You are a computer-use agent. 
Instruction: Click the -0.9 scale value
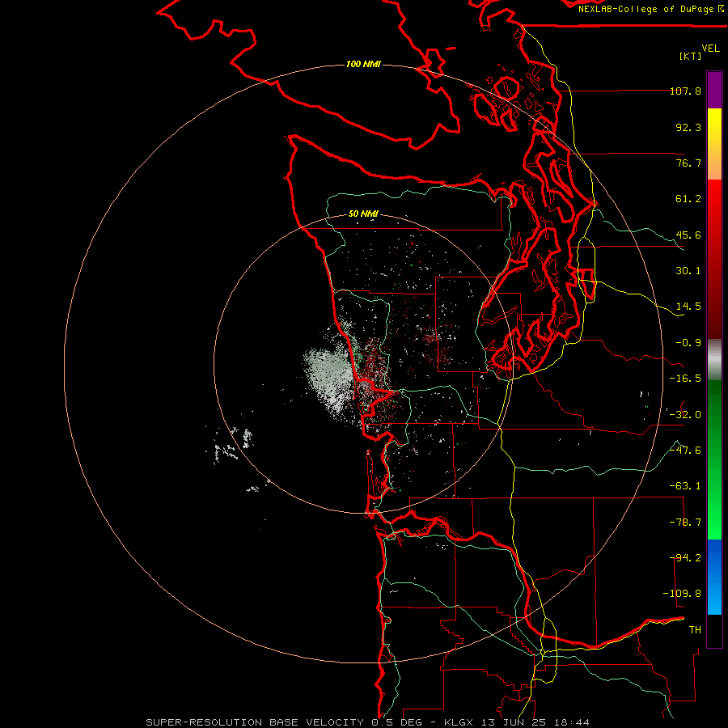click(x=688, y=343)
